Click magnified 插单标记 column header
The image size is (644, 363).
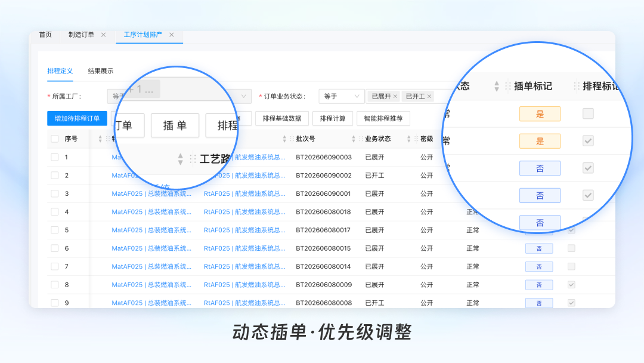532,87
